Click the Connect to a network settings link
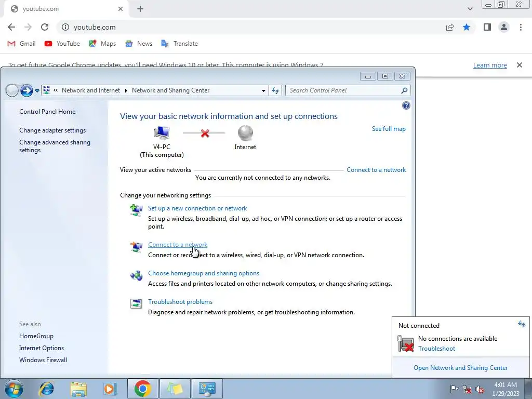Screen dimensions: 532x399 (x=178, y=245)
